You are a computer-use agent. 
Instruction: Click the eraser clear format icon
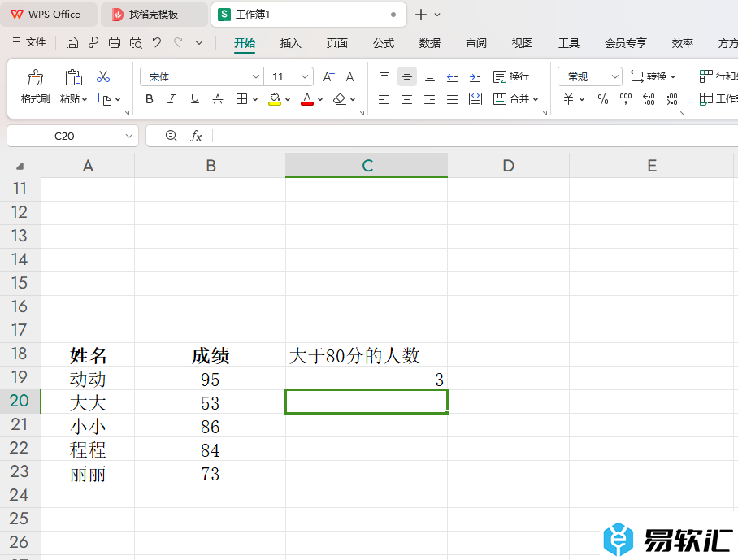tap(340, 99)
